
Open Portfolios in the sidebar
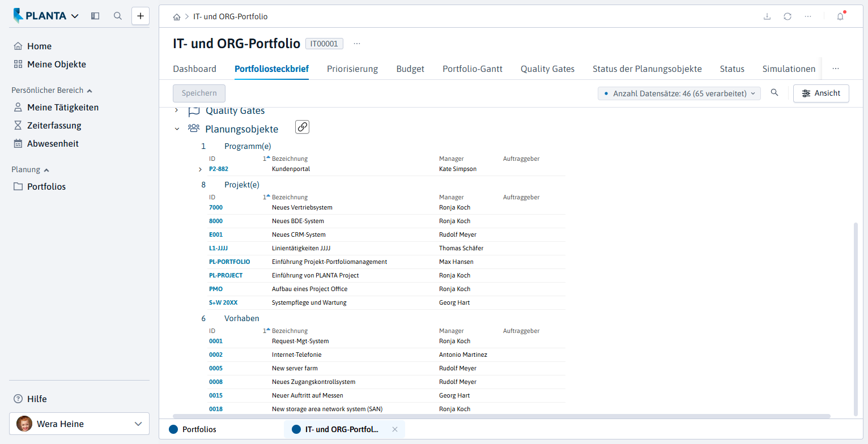[40, 186]
